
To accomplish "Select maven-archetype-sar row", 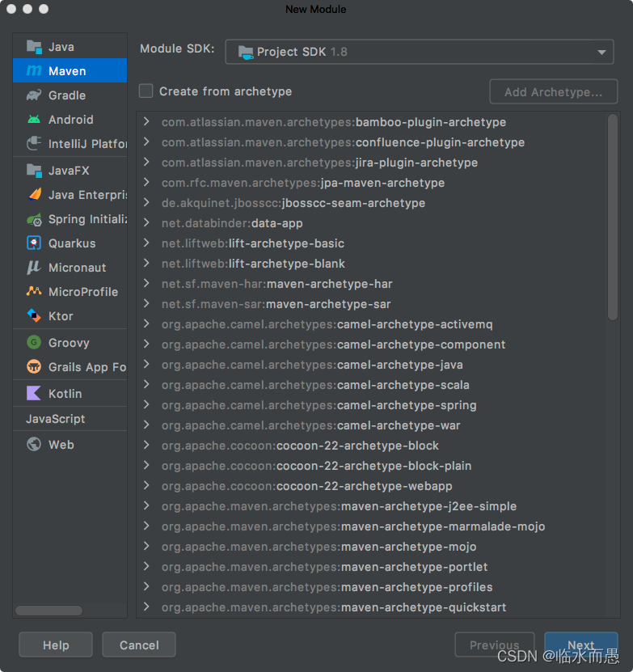I will [x=372, y=304].
